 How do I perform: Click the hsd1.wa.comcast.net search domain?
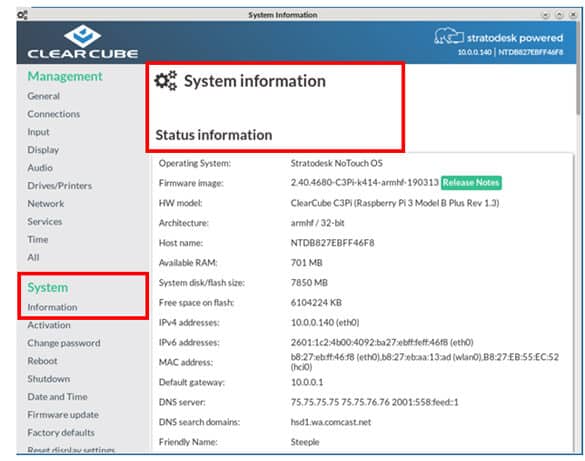click(x=331, y=422)
